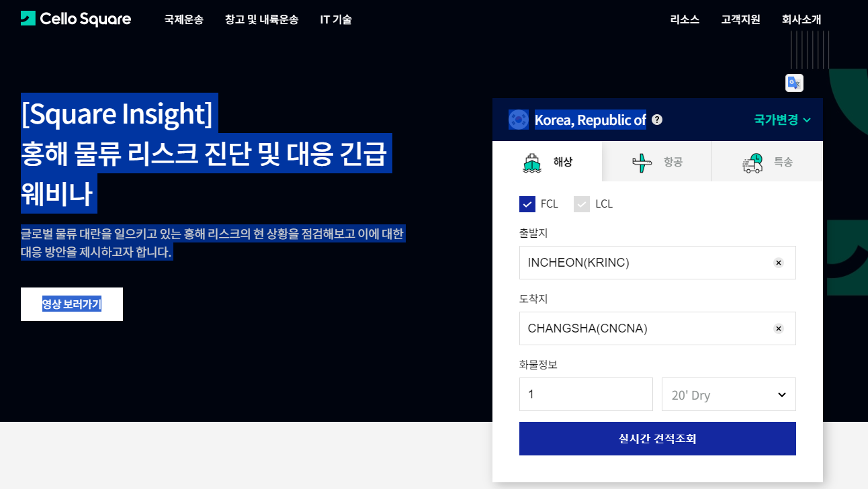
Task: Click the delivery truck express icon
Action: tap(752, 163)
